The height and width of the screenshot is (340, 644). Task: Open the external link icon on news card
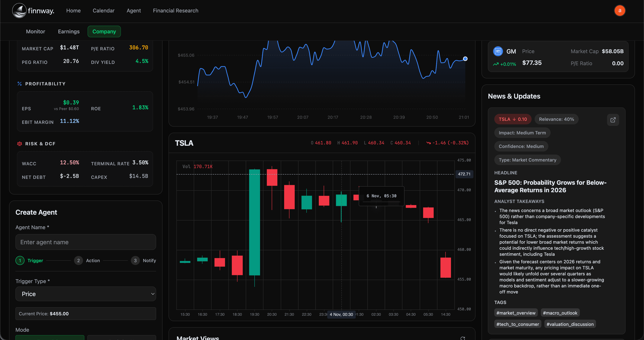pos(613,120)
